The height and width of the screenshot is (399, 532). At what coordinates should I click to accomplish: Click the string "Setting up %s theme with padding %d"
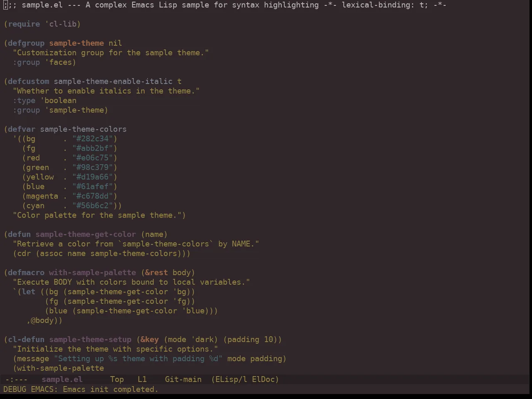pos(138,359)
